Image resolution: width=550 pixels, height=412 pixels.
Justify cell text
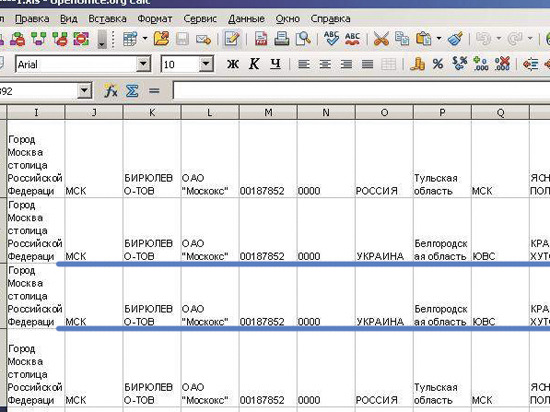pos(367,64)
